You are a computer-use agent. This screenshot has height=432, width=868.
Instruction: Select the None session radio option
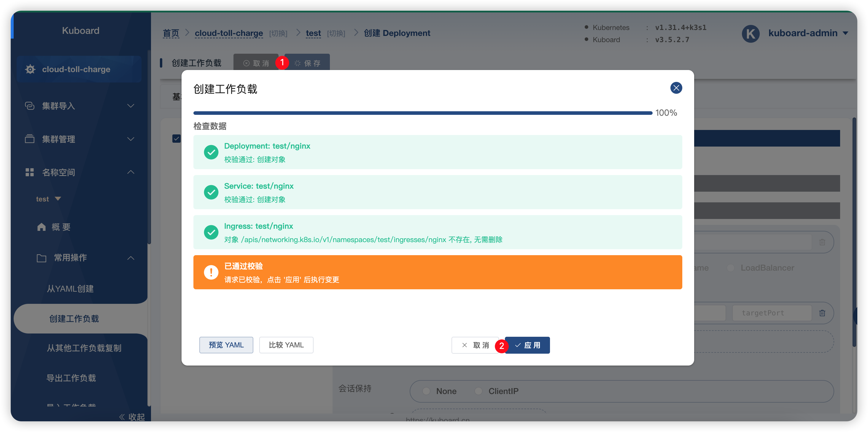[426, 391]
